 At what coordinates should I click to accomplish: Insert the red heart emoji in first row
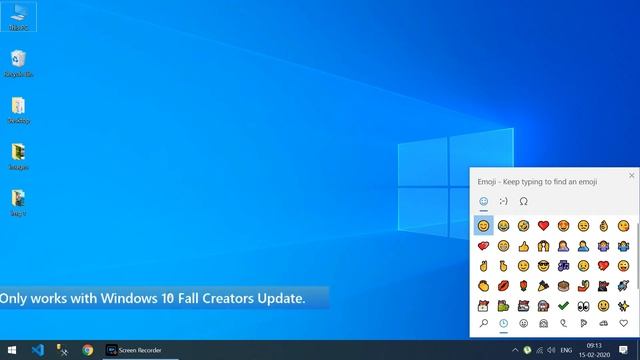coord(543,226)
